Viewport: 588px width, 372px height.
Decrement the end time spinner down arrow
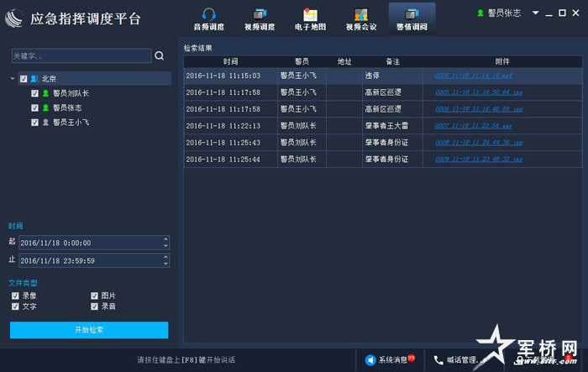(x=165, y=264)
